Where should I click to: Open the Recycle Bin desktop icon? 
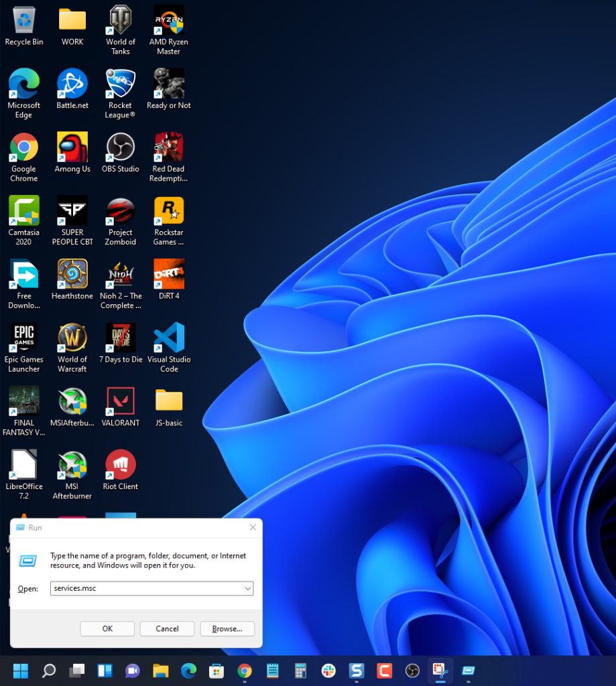tap(24, 26)
